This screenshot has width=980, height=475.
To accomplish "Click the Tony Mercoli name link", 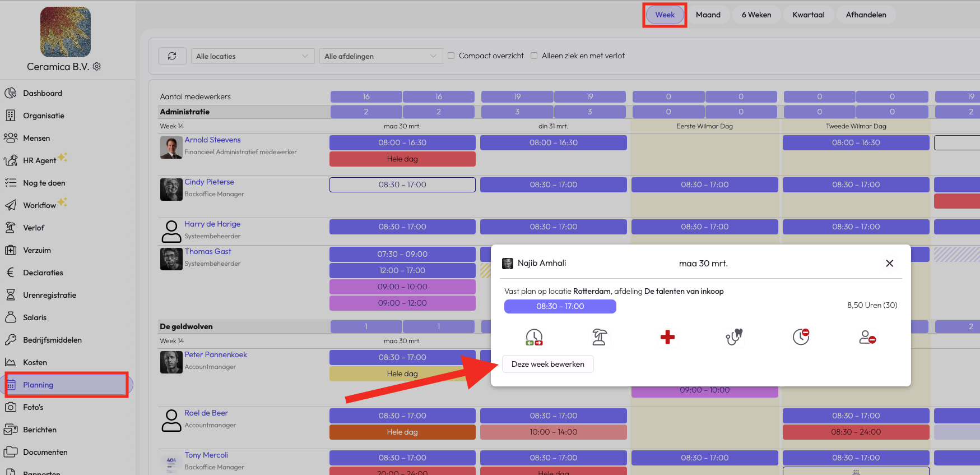I will click(x=206, y=455).
